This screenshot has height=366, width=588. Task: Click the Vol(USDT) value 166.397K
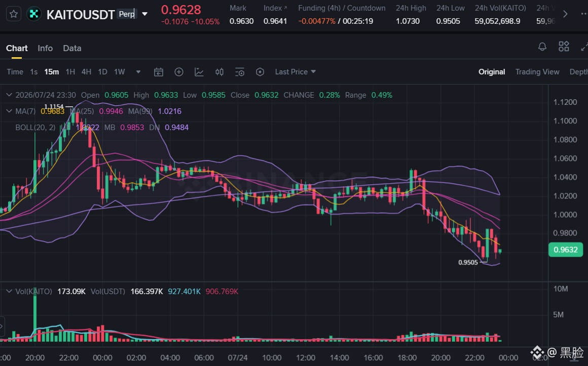pyautogui.click(x=146, y=292)
